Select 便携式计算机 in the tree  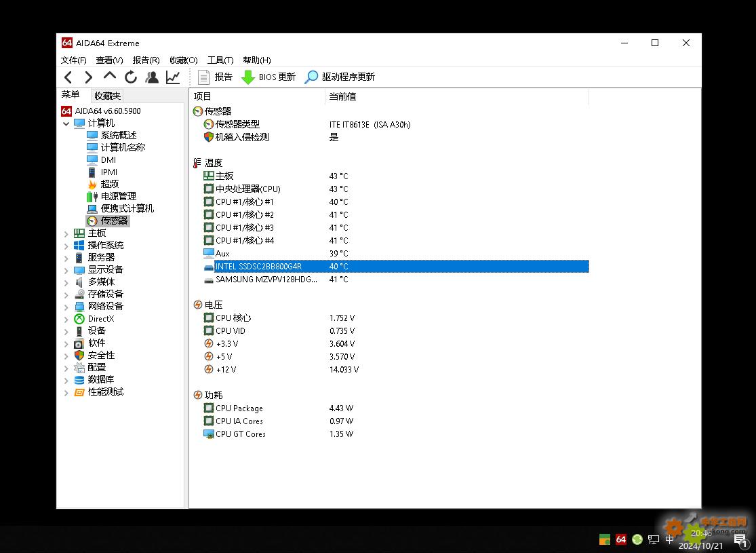click(x=121, y=208)
